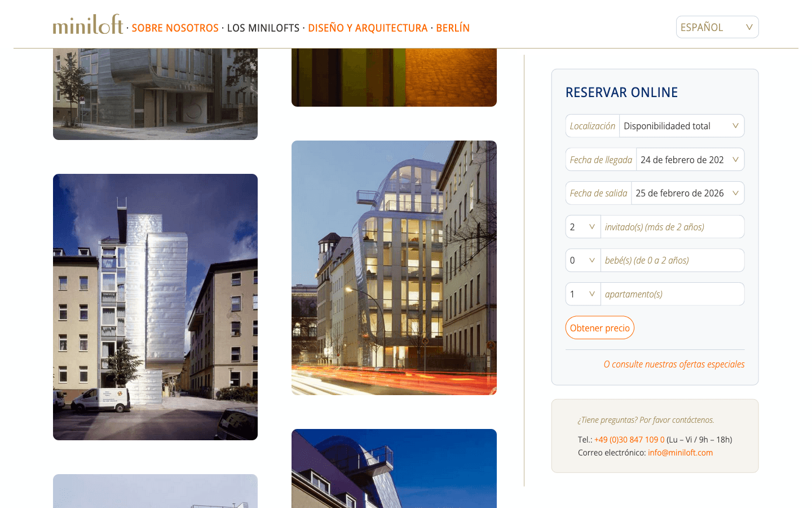Screen dimensions: 812x508
Task: Open the night-time street facade photo
Action: pyautogui.click(x=394, y=267)
